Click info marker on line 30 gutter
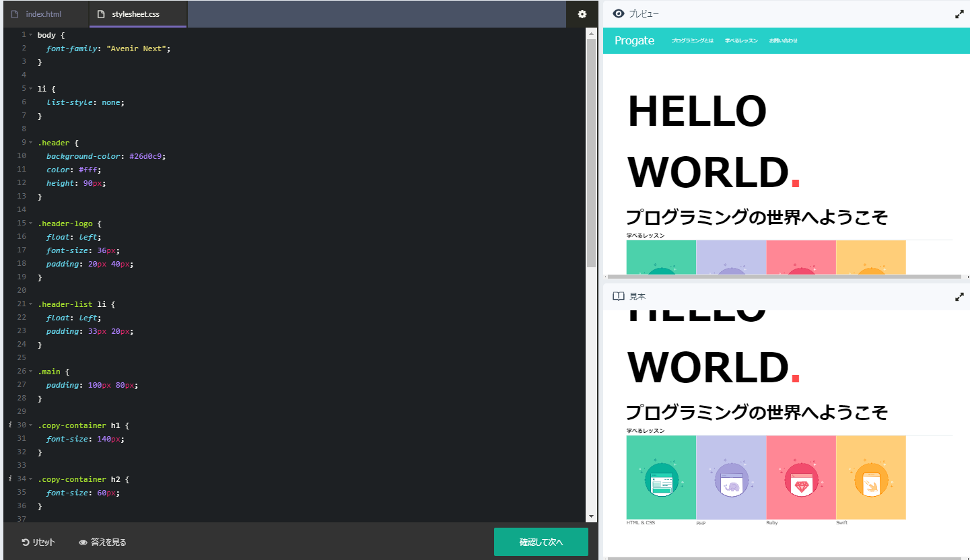Image resolution: width=970 pixels, height=560 pixels. (x=10, y=425)
